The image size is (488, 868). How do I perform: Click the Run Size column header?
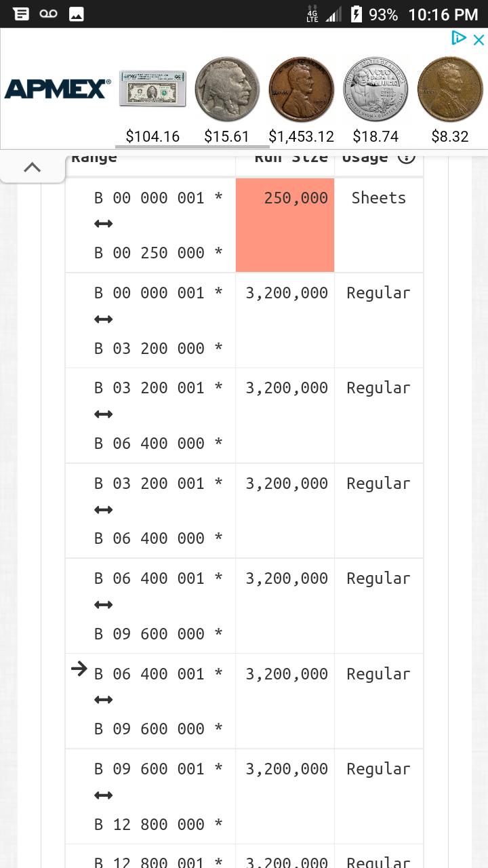(x=291, y=157)
